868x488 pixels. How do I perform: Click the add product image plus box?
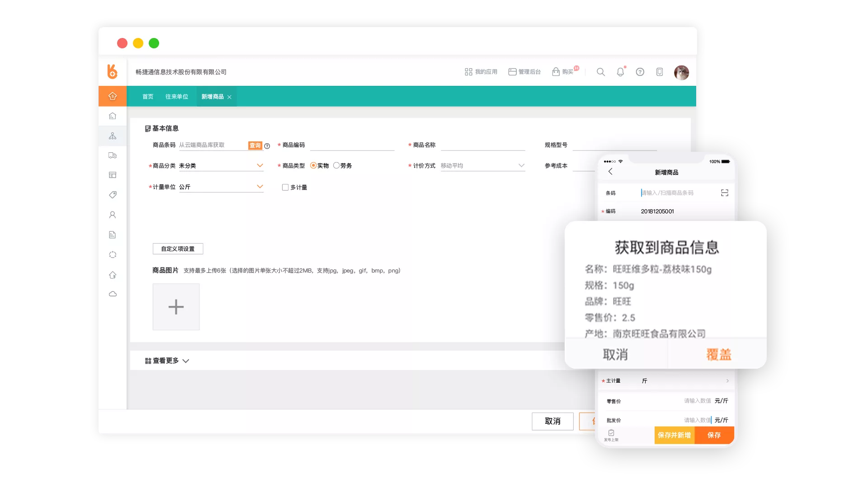coord(176,307)
